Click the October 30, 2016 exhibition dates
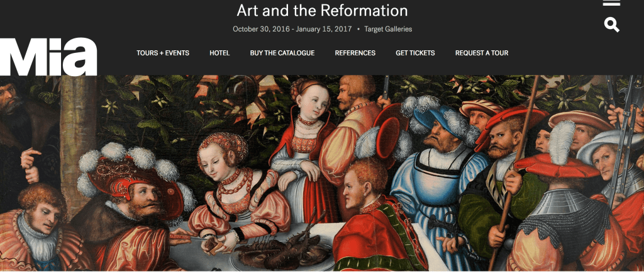Image resolution: width=644 pixels, height=272 pixels. point(292,29)
